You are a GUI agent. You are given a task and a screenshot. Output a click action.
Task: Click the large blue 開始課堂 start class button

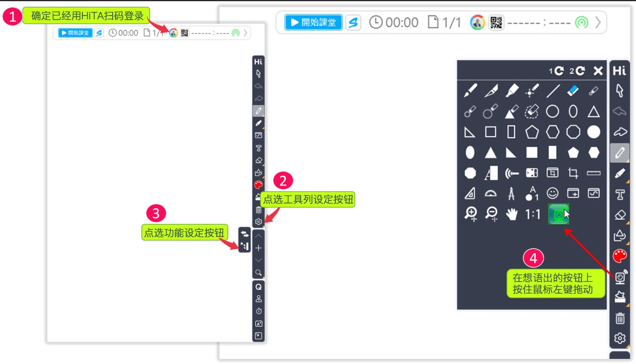coord(313,22)
